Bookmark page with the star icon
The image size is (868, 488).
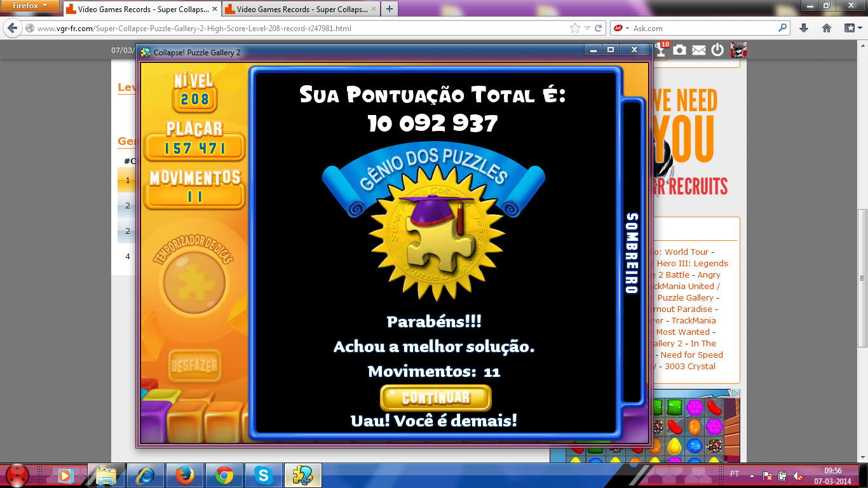(574, 28)
